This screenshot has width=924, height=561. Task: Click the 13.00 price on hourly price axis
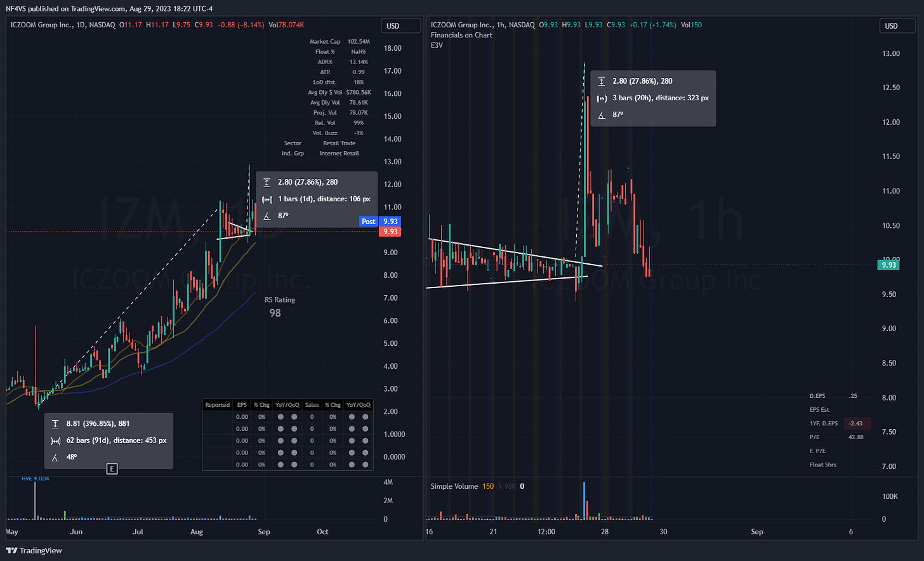pos(891,53)
